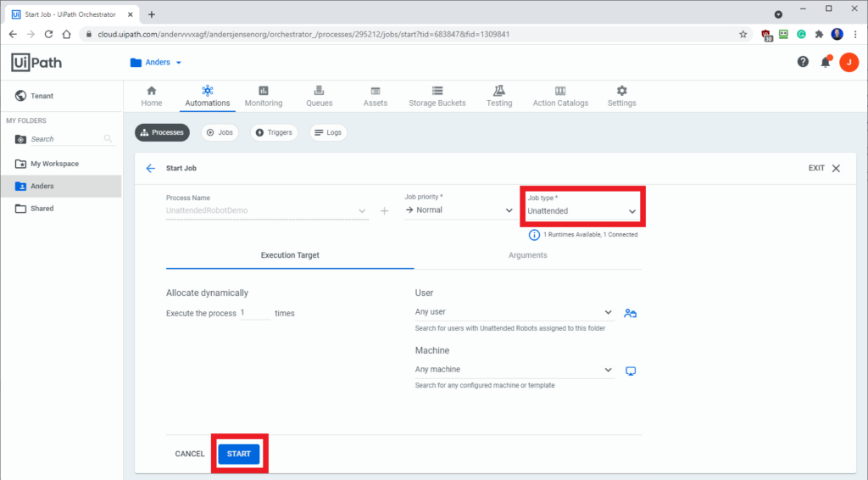
Task: Switch to the Testing tab
Action: point(499,97)
